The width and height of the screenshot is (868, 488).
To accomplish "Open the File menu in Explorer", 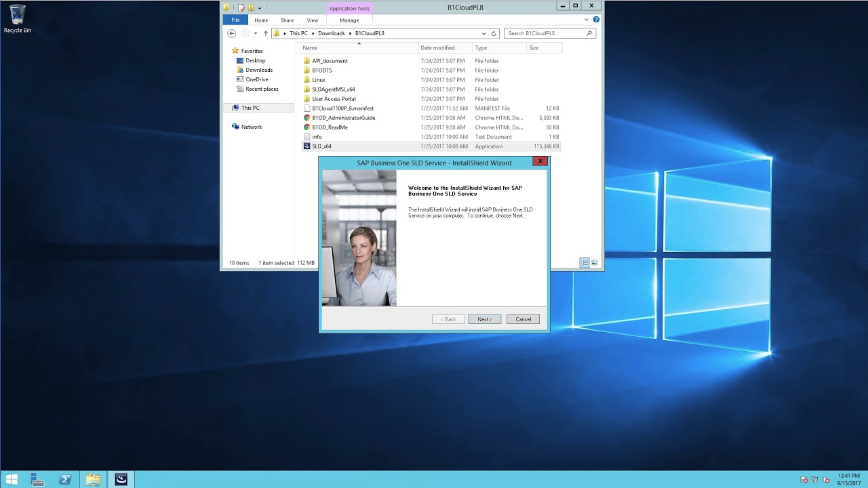I will tap(235, 20).
